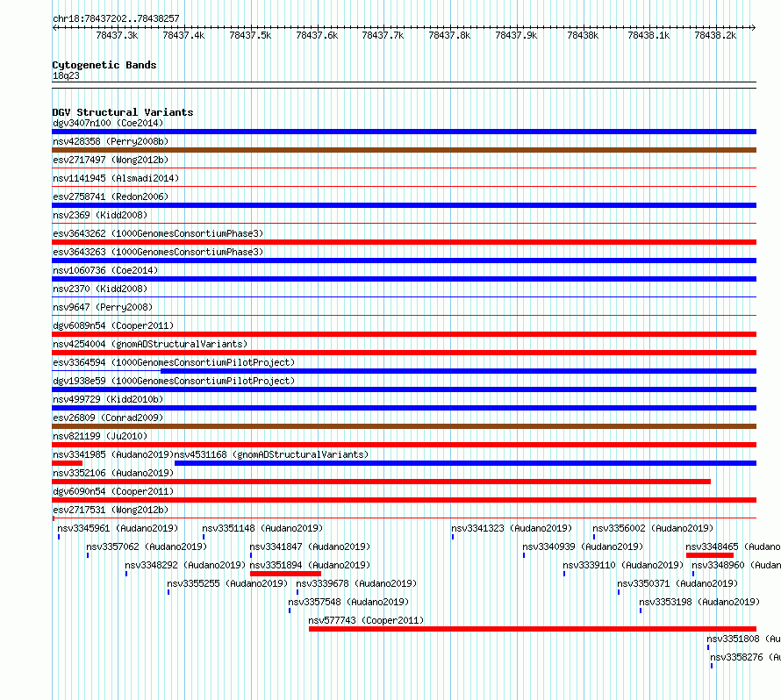Viewport: 781px width, 700px height.
Task: Click the Cytogenetic Bands track title
Action: pyautogui.click(x=104, y=65)
